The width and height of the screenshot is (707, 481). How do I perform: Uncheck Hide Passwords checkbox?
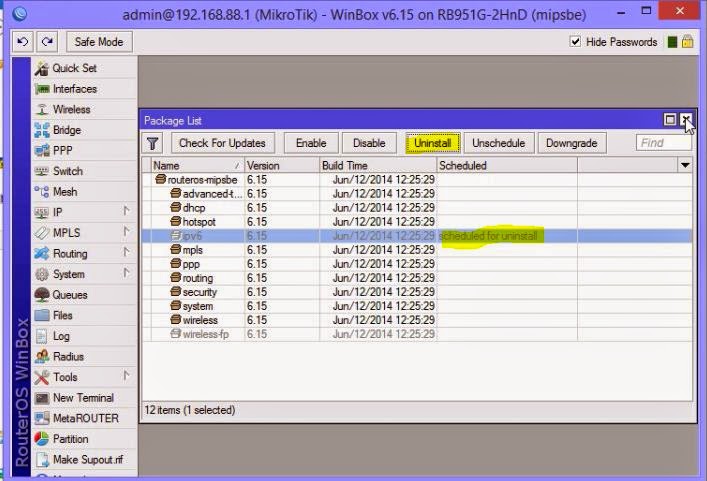[x=575, y=42]
